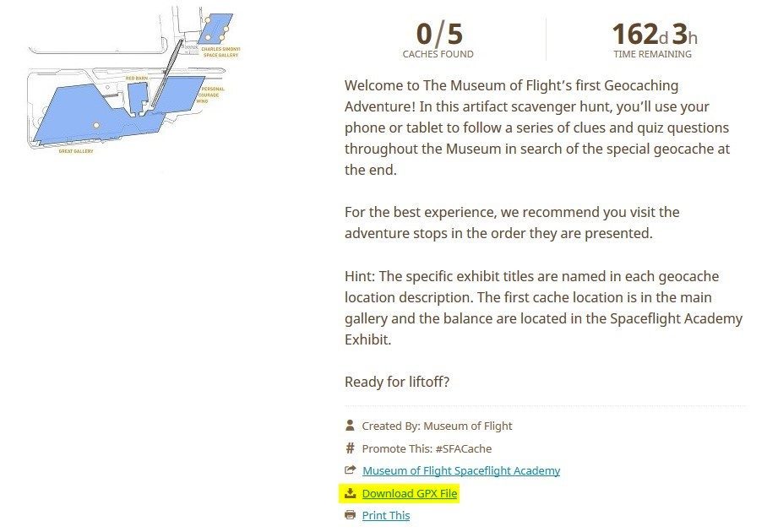Open the Museum of Flight Spaceflight Academy link

pyautogui.click(x=461, y=470)
